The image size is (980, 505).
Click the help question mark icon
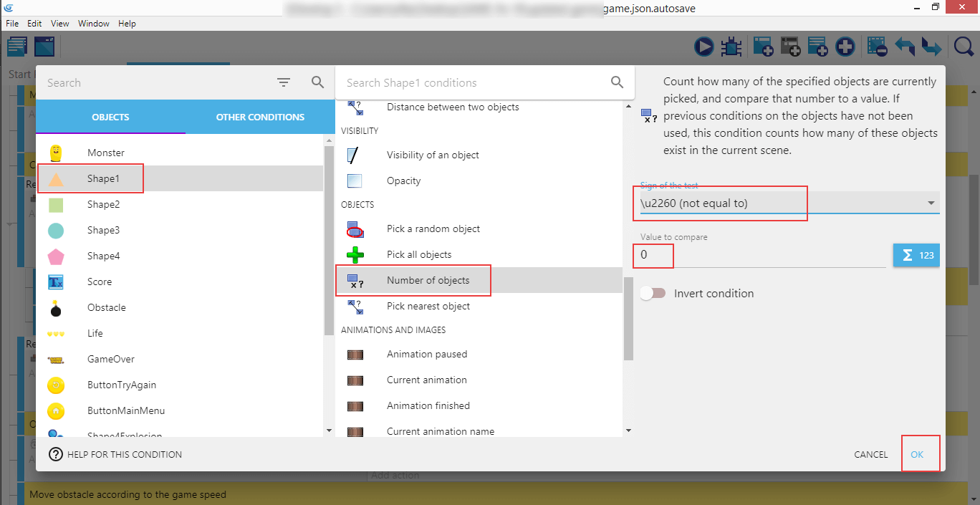pos(56,454)
